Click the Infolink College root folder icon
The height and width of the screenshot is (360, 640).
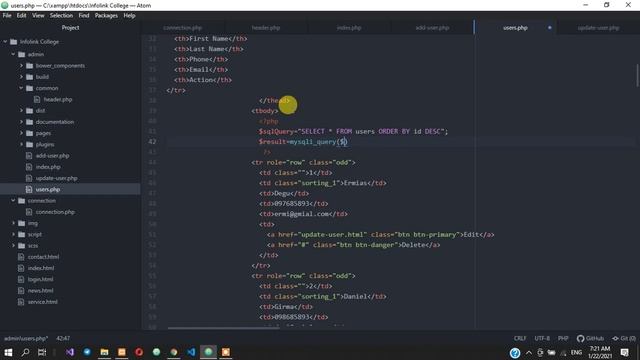point(13,42)
